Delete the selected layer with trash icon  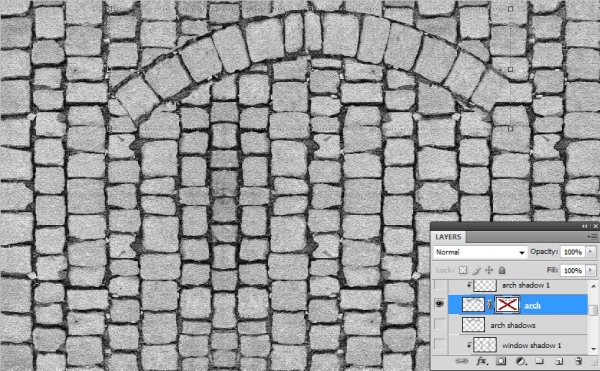[579, 361]
